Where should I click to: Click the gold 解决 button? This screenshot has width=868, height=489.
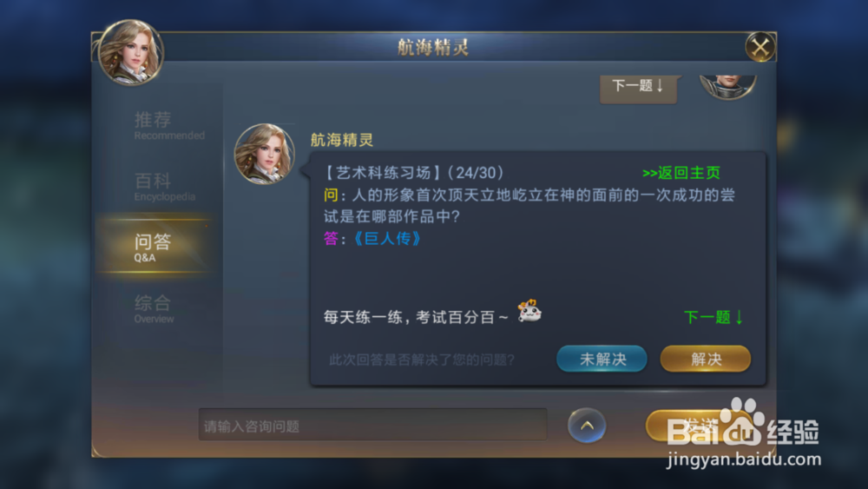coord(705,359)
